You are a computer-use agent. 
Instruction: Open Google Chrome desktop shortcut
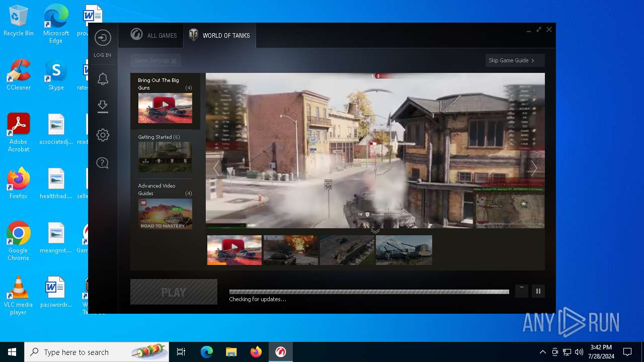click(19, 241)
